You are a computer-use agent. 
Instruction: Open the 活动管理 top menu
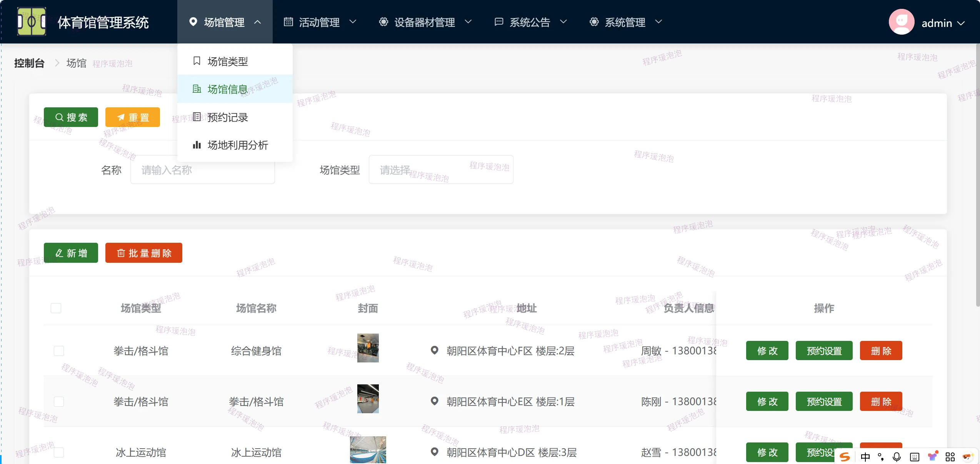click(x=319, y=22)
